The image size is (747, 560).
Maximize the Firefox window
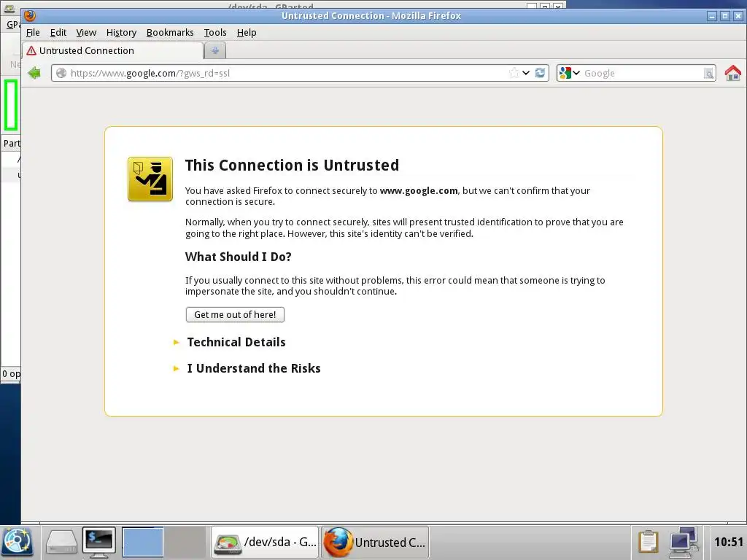[724, 16]
